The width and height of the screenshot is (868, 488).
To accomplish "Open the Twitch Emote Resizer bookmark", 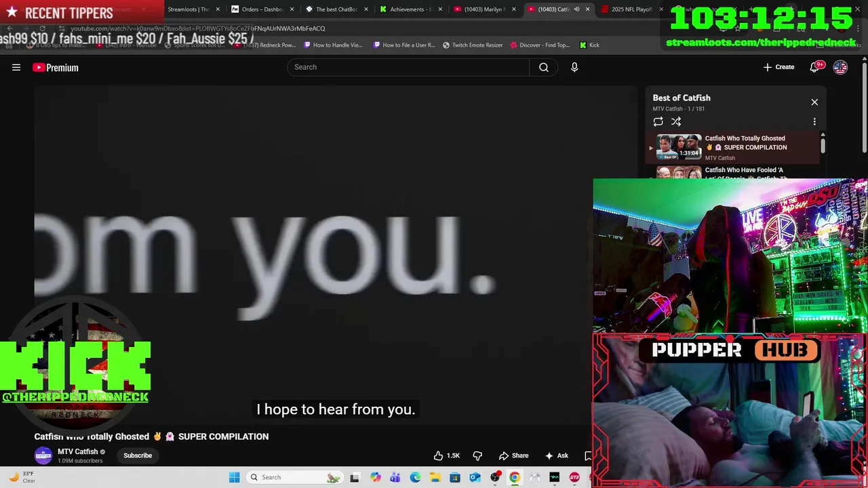I will pos(473,45).
